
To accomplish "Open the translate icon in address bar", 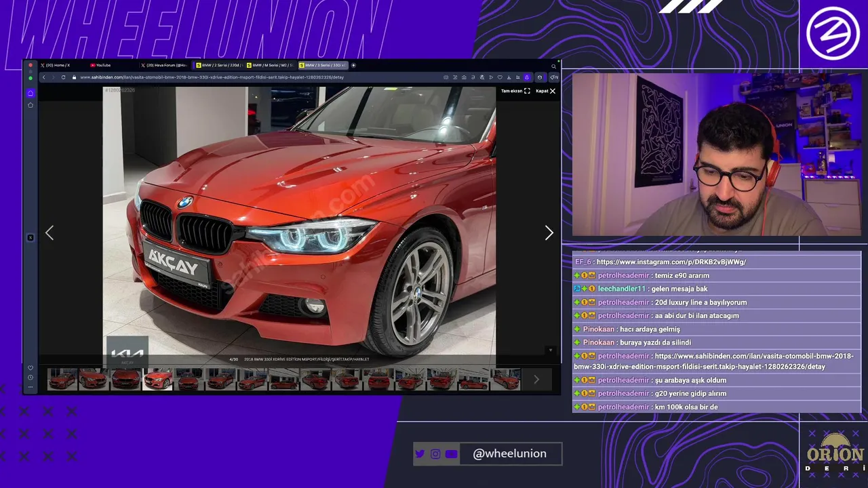I will [482, 77].
